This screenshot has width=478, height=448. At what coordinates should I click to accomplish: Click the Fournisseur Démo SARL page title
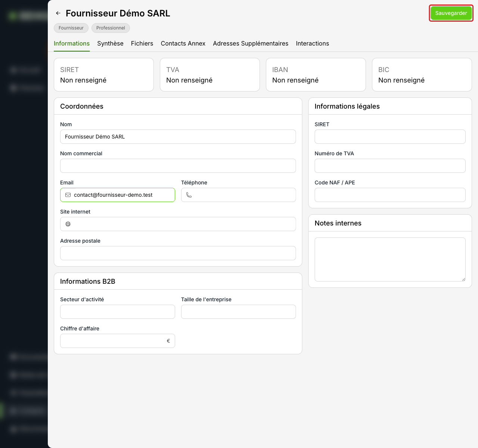pos(118,13)
